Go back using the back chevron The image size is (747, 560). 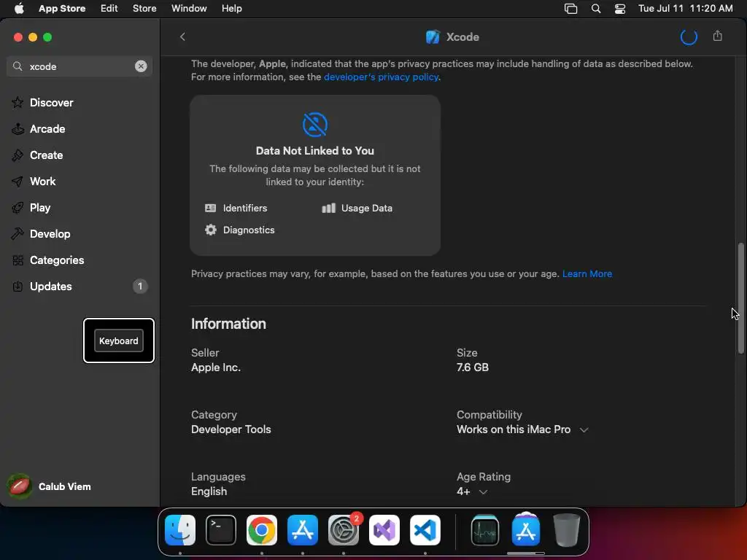pyautogui.click(x=182, y=36)
